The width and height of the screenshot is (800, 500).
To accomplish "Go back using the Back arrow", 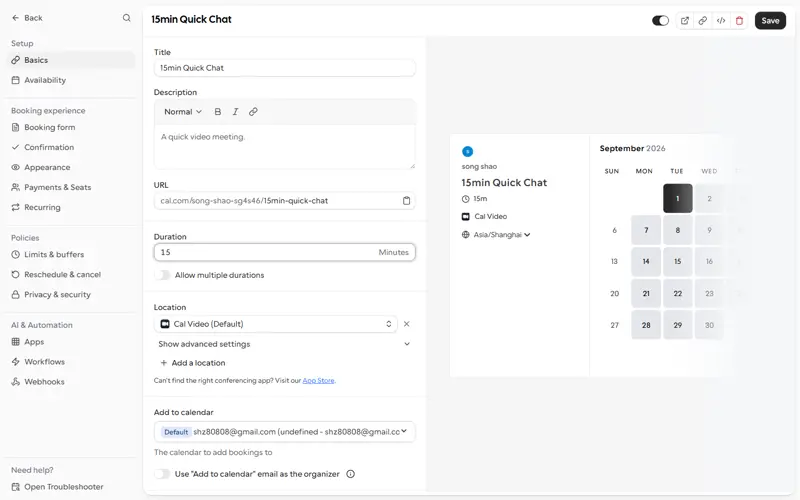I will (27, 18).
